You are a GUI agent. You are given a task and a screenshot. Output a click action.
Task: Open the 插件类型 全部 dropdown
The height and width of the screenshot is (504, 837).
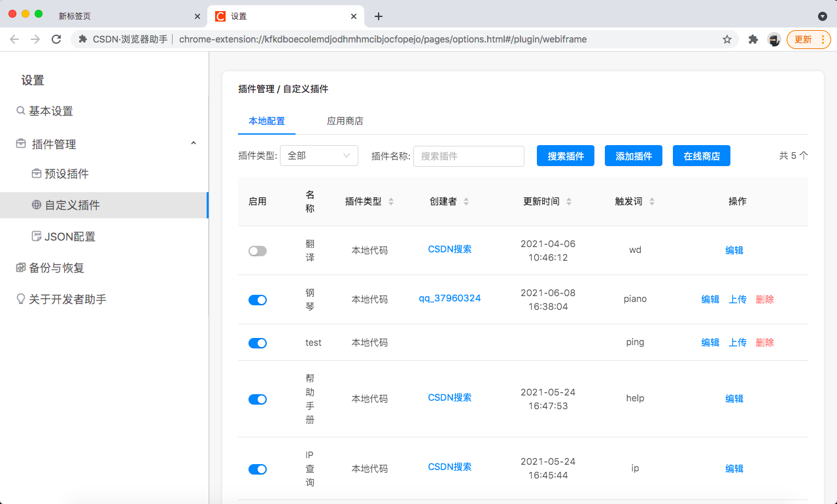[x=319, y=156]
